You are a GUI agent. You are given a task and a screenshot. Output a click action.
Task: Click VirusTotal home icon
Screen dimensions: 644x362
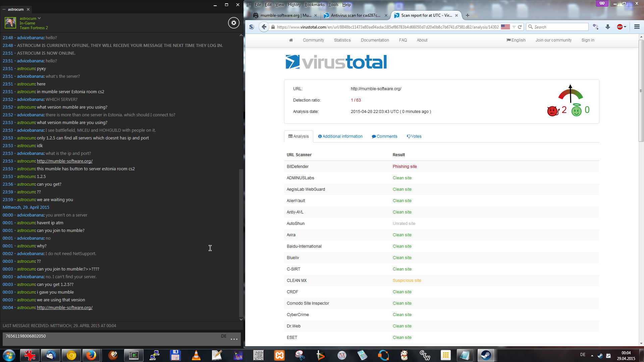pos(291,40)
